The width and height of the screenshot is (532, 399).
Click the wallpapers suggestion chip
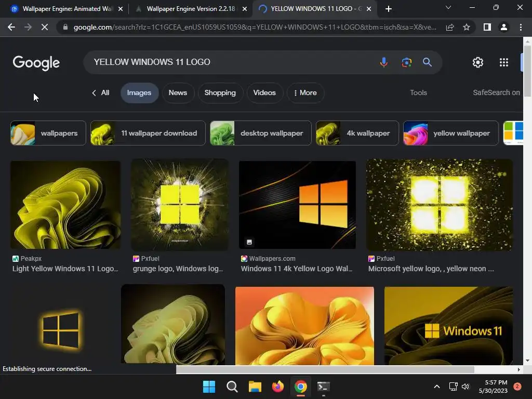click(x=48, y=133)
